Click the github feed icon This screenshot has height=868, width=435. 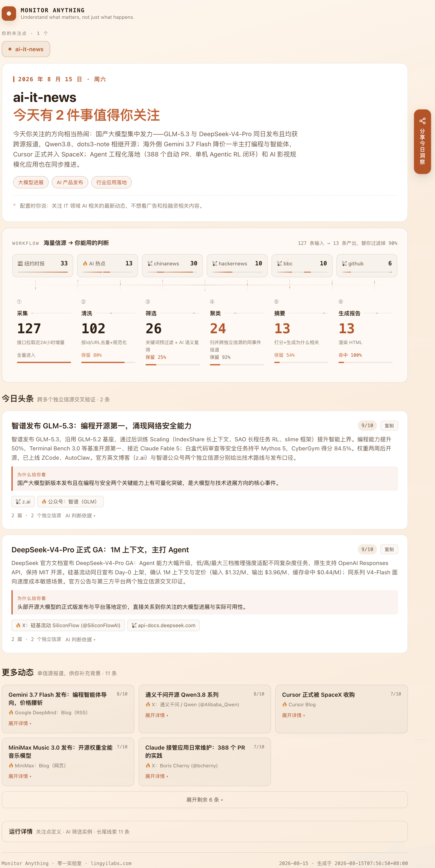point(344,263)
